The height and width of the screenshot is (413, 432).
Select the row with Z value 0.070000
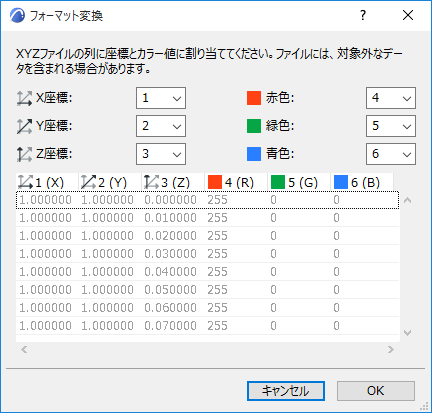click(x=207, y=326)
